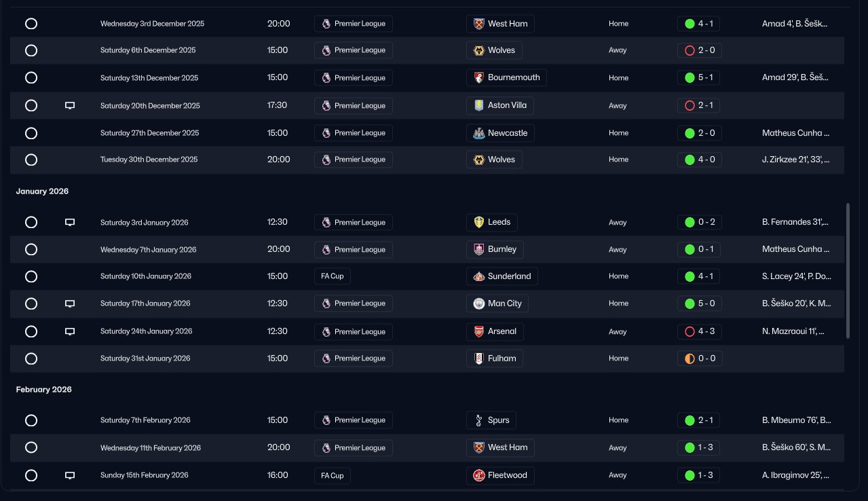868x501 pixels.
Task: Collapse the January 2026 month section
Action: point(43,191)
